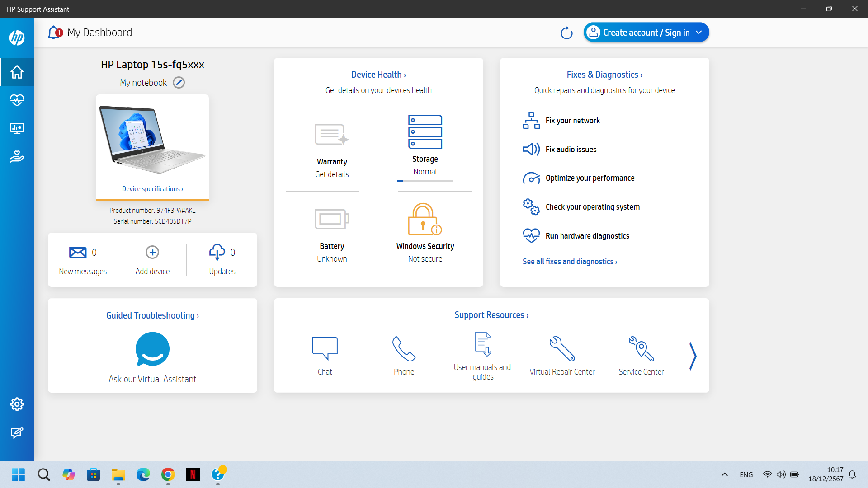Click the ENG language indicator
This screenshot has height=488, width=868.
point(746,474)
